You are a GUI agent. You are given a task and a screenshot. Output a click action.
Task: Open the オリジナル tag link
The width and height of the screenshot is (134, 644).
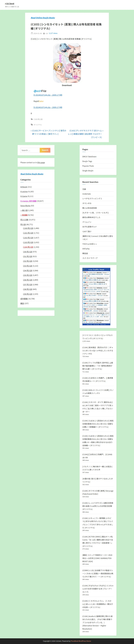(38, 125)
